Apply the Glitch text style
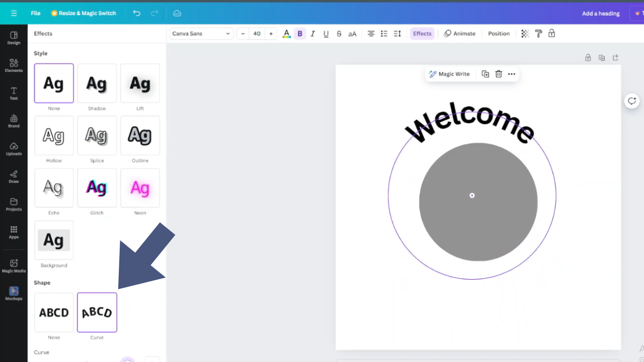 [x=97, y=188]
